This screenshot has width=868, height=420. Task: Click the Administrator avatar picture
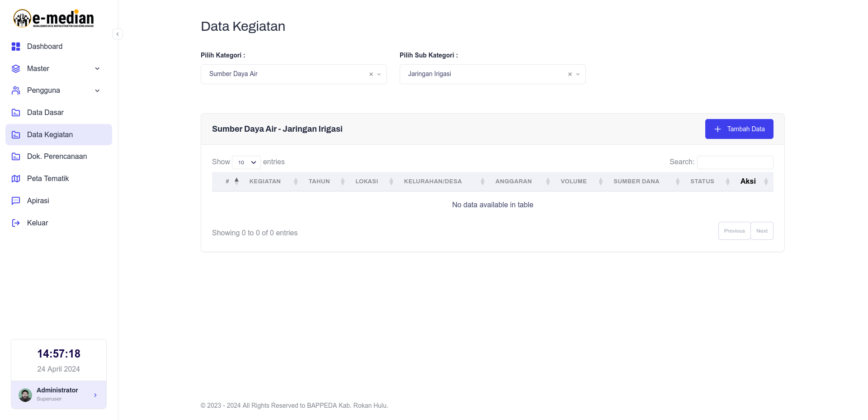click(x=25, y=395)
